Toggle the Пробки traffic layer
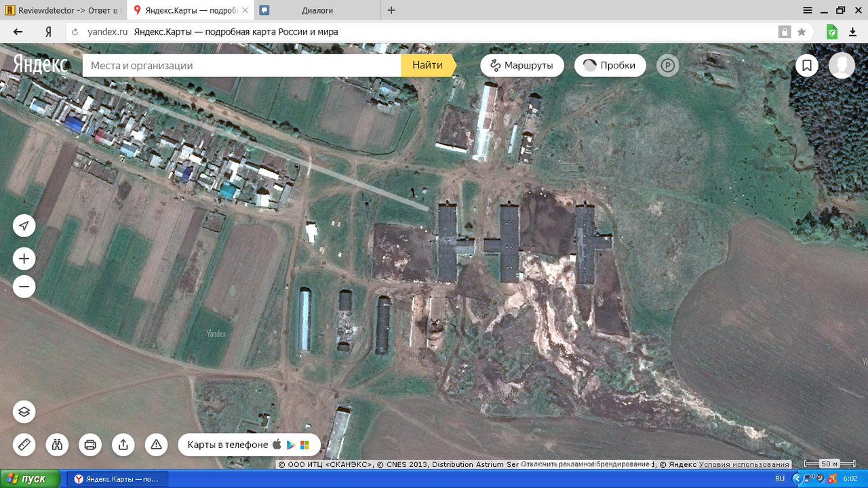868x488 pixels. (610, 65)
